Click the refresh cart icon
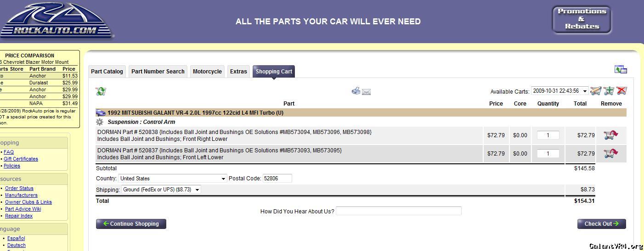Screen dimensions: 644x251 coord(101,91)
